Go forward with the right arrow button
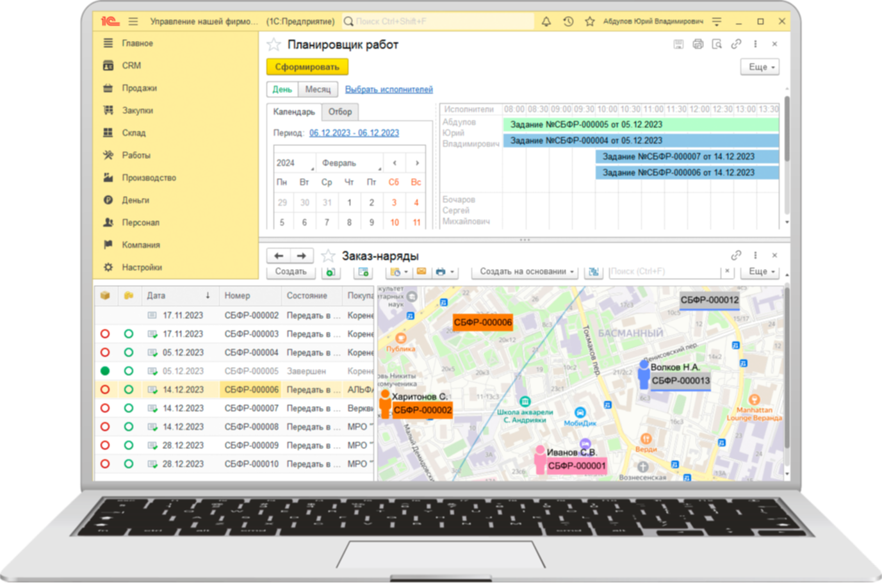 [x=301, y=256]
